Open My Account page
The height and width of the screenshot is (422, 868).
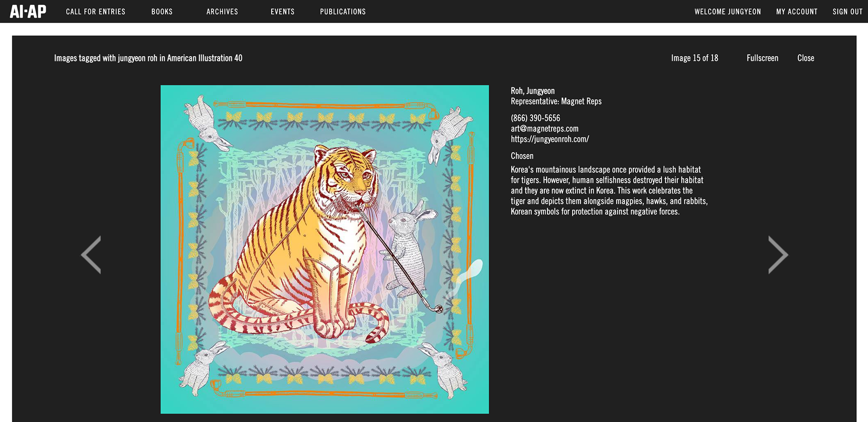(797, 12)
